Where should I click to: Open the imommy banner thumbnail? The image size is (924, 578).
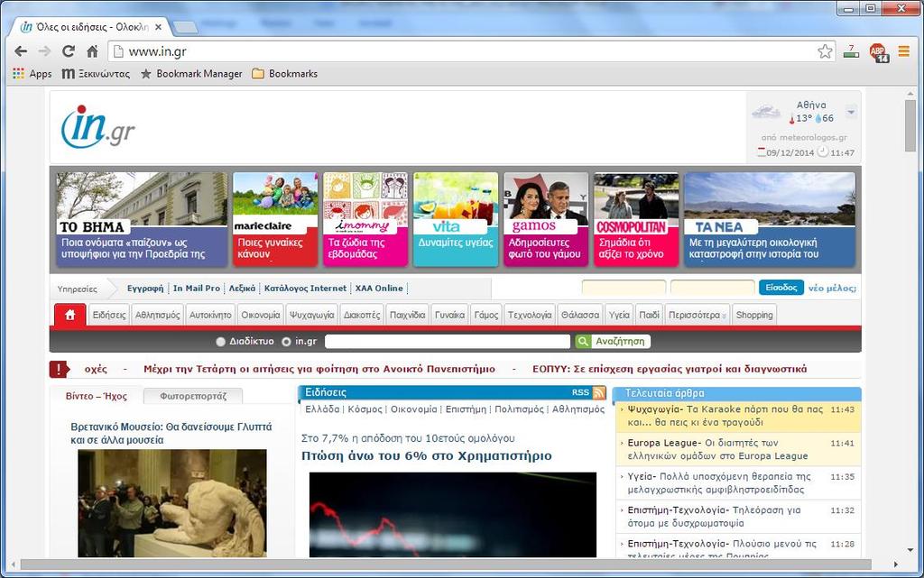pos(365,219)
